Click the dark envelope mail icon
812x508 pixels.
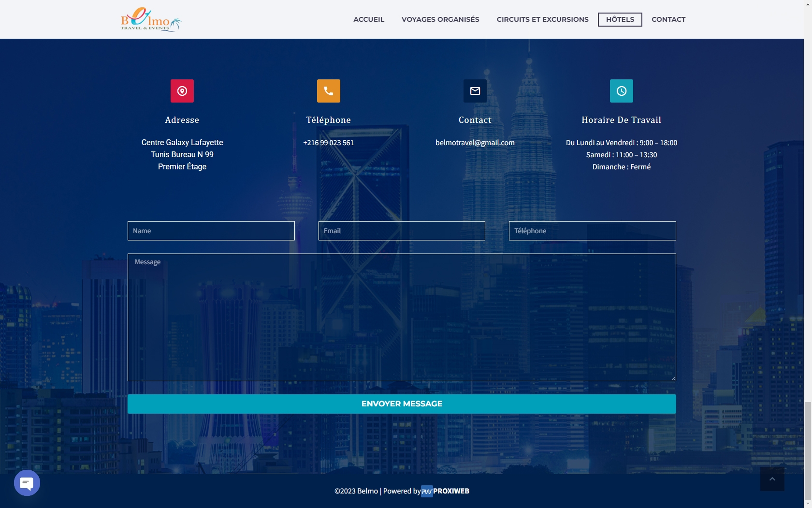pos(475,91)
